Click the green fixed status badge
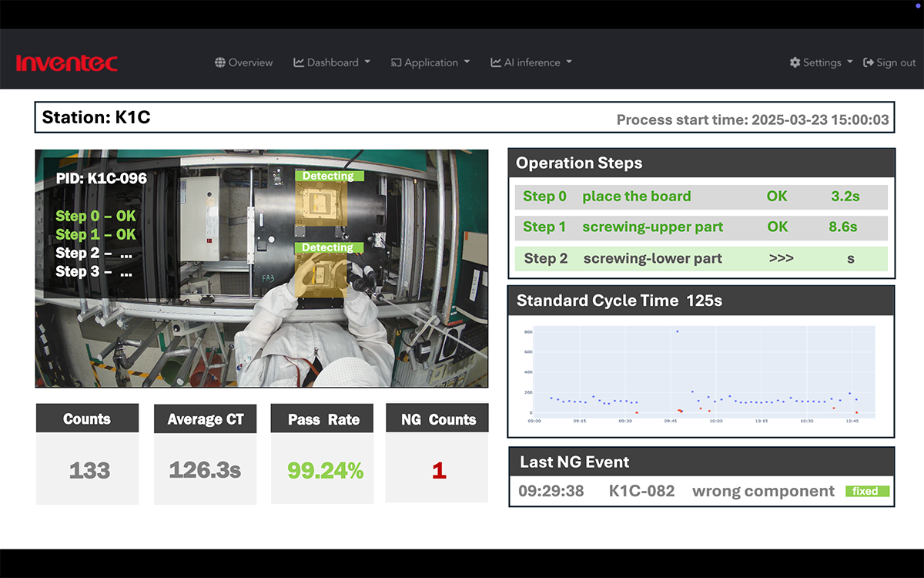 click(866, 491)
